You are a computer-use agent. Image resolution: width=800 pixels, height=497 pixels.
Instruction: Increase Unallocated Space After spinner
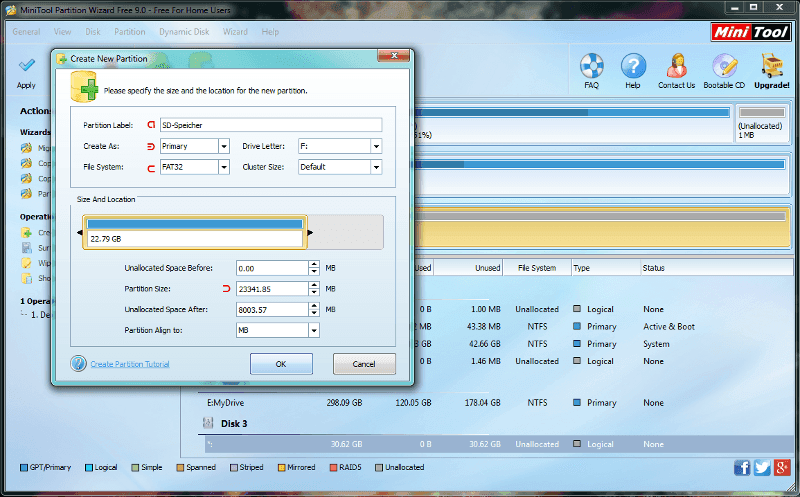(x=314, y=306)
